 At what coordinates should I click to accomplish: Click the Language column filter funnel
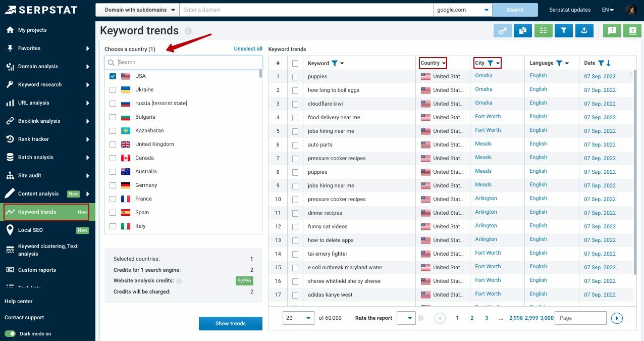click(x=559, y=63)
